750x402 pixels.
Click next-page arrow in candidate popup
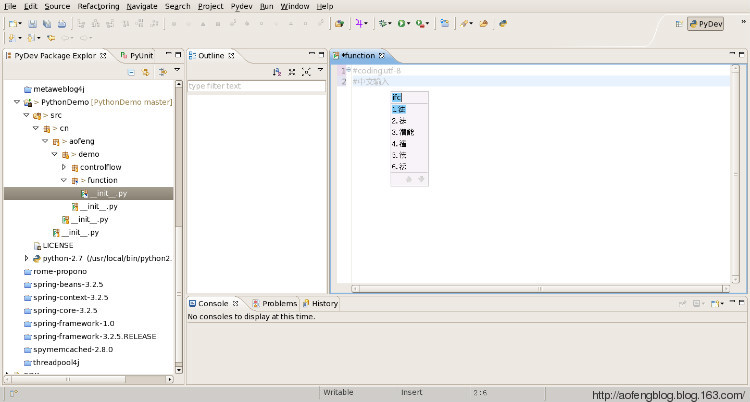(421, 179)
